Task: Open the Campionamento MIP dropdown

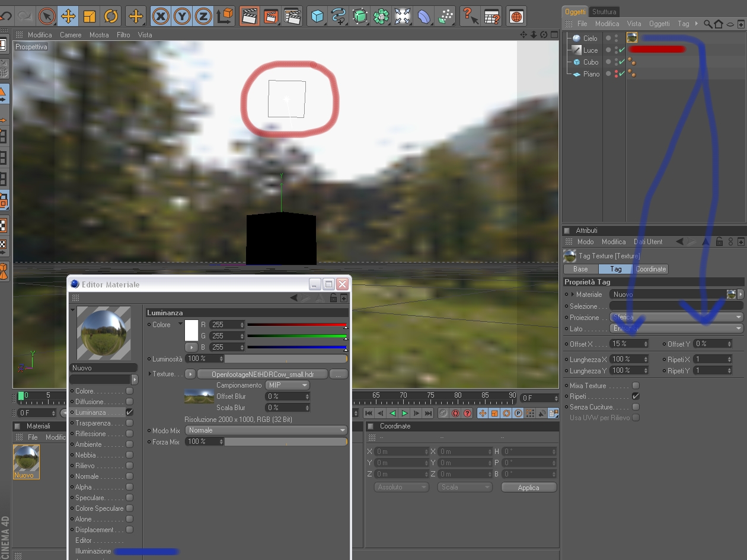Action: pos(288,385)
